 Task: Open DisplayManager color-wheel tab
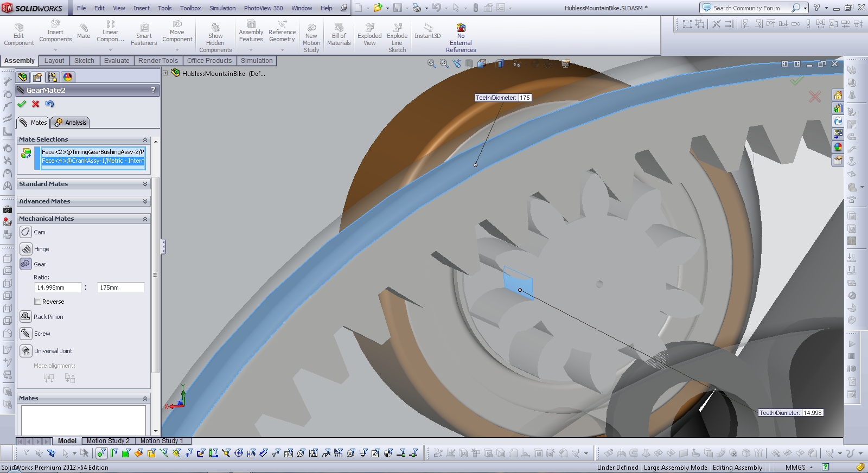pos(67,77)
